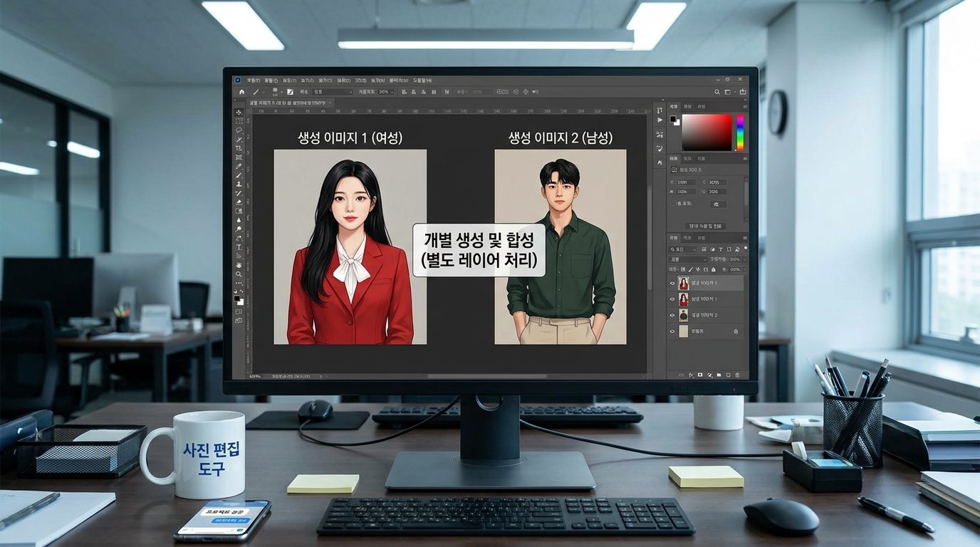Open the second menu (편집) in menu bar
Viewport: 980px width, 547px height.
pyautogui.click(x=271, y=80)
